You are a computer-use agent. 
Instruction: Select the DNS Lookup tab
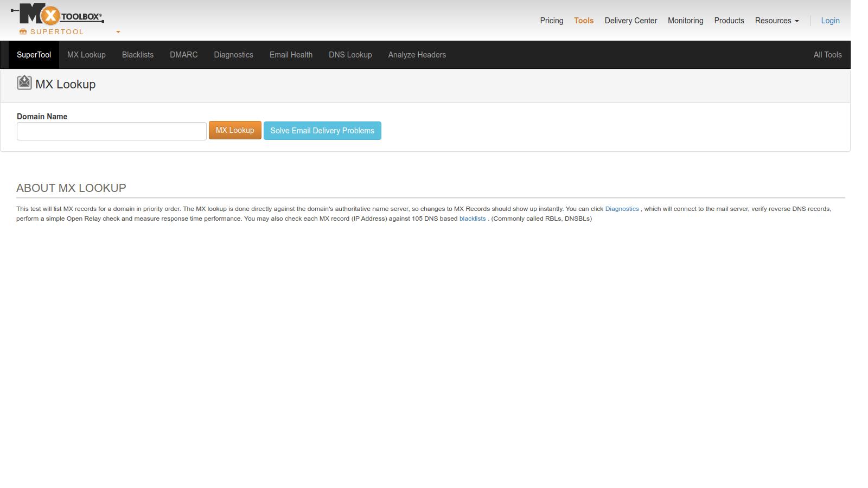[x=350, y=55]
